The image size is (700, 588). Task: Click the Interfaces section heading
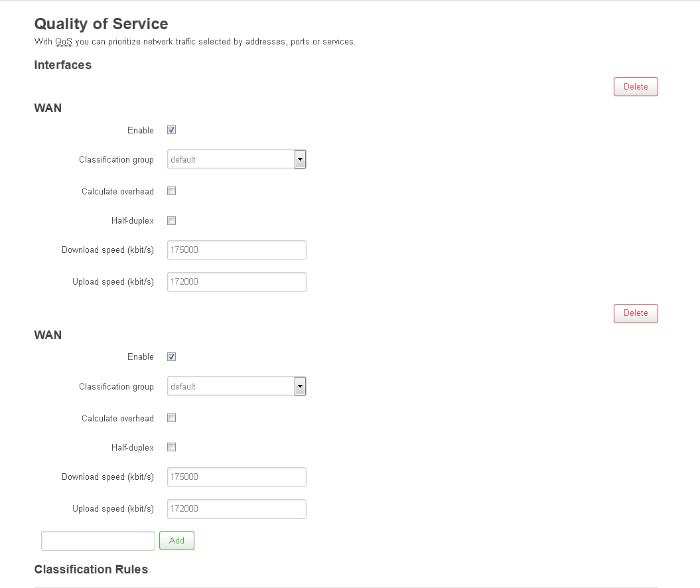[63, 65]
